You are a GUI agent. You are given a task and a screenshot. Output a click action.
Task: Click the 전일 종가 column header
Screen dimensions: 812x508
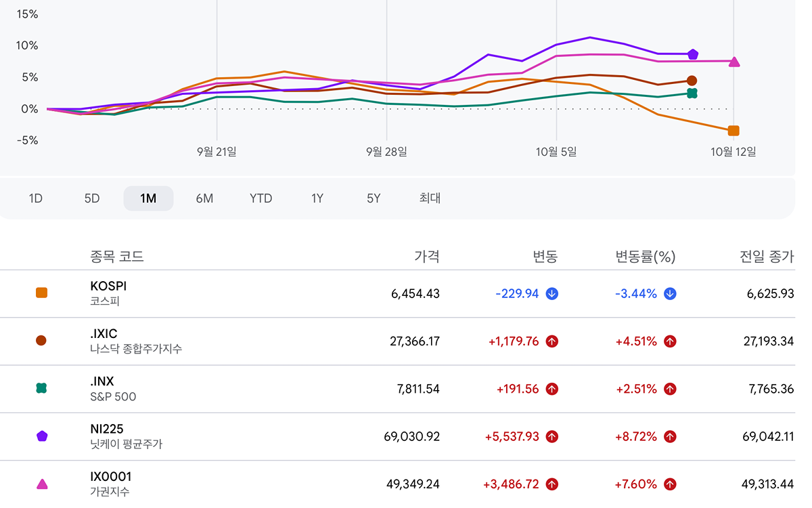pos(767,257)
